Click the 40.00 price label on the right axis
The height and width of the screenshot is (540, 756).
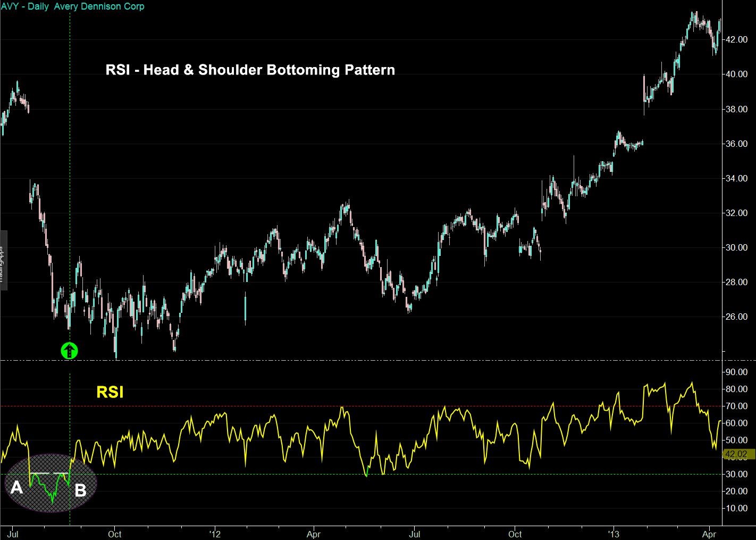pyautogui.click(x=737, y=75)
